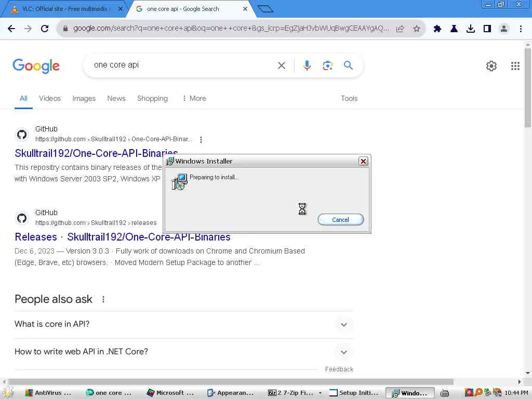
Task: Open the Chrome three-dot menu
Action: pyautogui.click(x=521, y=29)
